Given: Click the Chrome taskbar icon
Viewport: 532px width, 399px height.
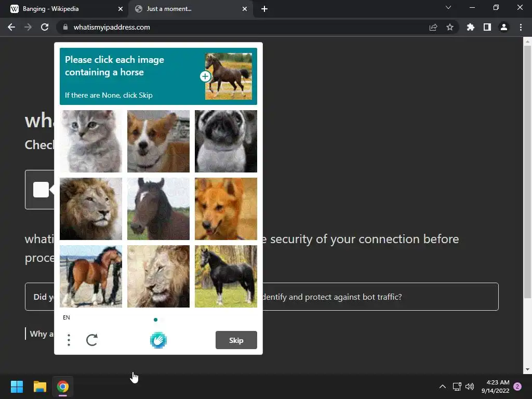Looking at the screenshot, I should [x=63, y=387].
